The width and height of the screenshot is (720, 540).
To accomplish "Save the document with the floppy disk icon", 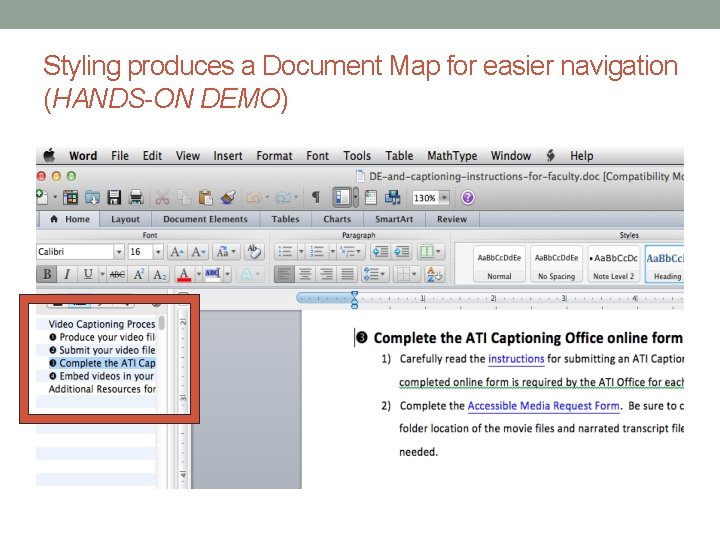I will click(114, 197).
